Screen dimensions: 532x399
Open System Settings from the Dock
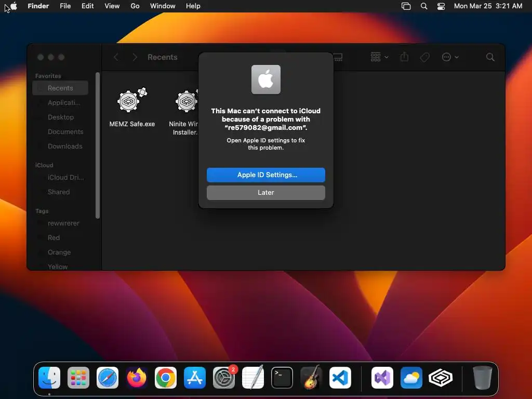point(224,378)
